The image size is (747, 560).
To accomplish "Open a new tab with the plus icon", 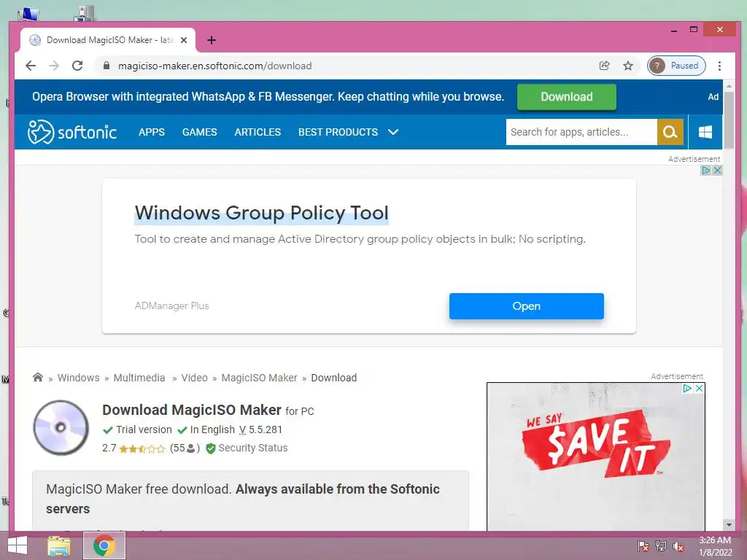I will [212, 41].
